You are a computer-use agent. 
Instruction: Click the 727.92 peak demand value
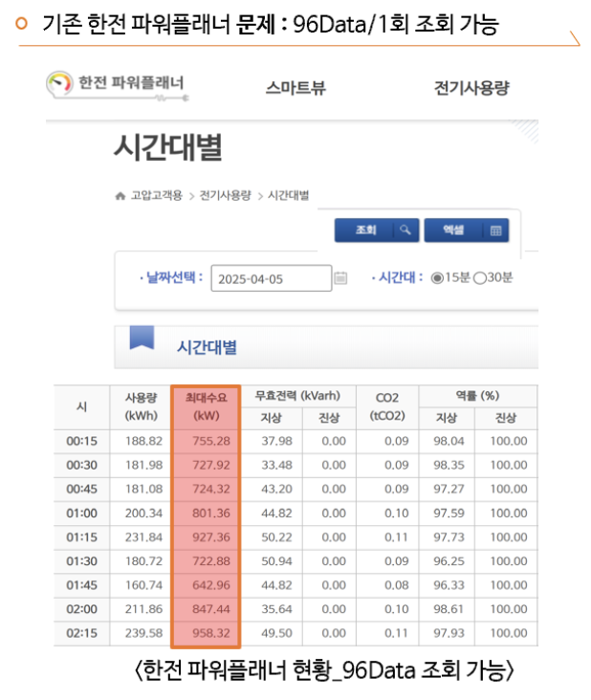click(x=211, y=465)
